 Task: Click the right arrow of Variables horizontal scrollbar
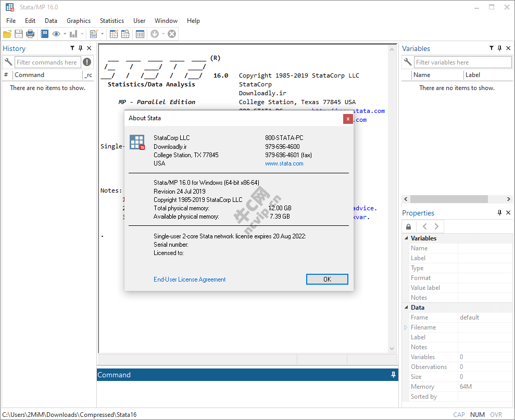click(508, 199)
